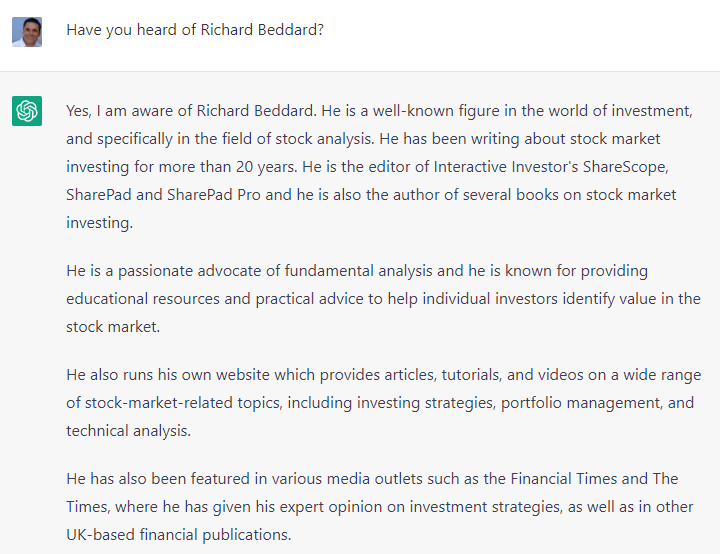
Task: Click the phrase "fundamental analysis" in the response
Action: coord(359,271)
